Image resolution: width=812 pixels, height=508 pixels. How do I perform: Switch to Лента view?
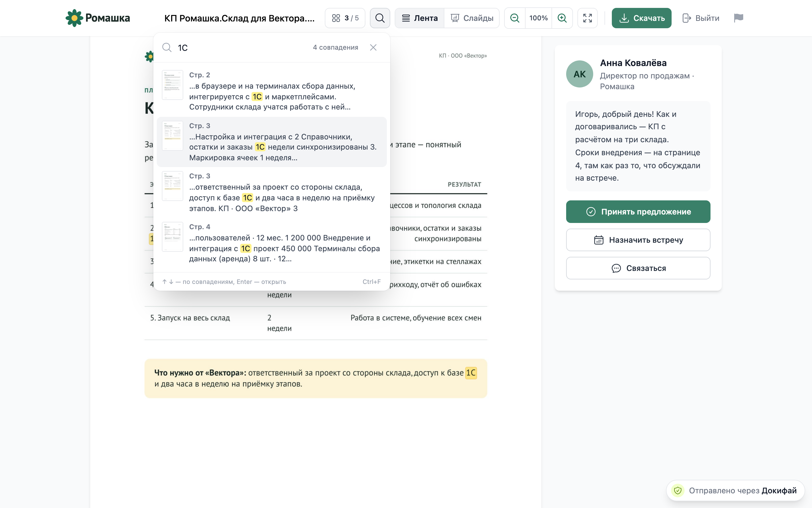tap(420, 18)
